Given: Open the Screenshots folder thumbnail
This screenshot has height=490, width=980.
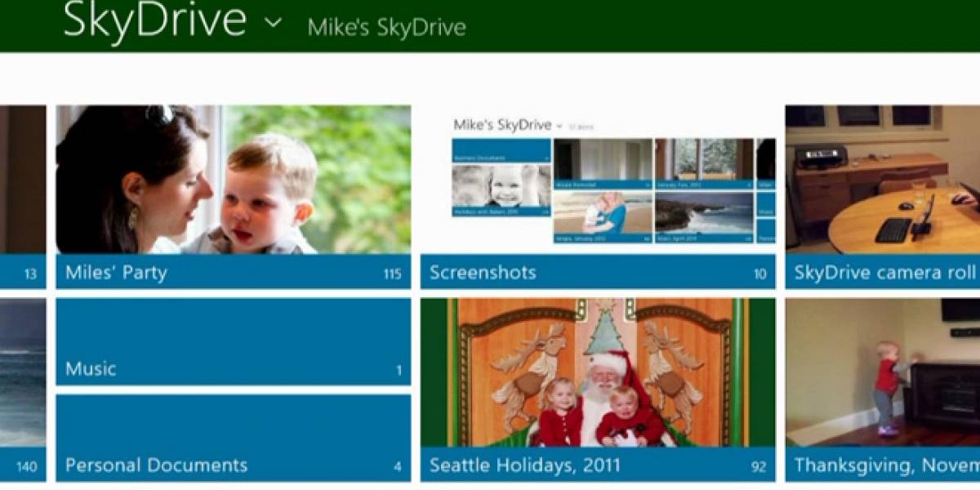Looking at the screenshot, I should click(598, 179).
